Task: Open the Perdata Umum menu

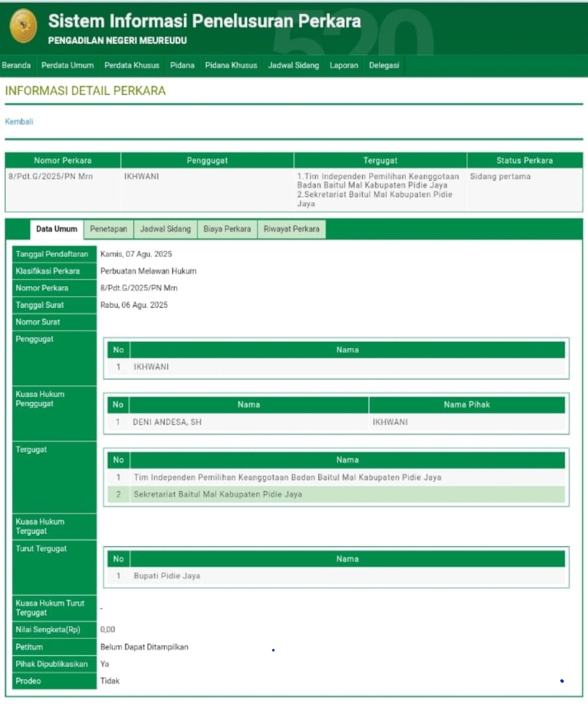Action: pyautogui.click(x=67, y=65)
